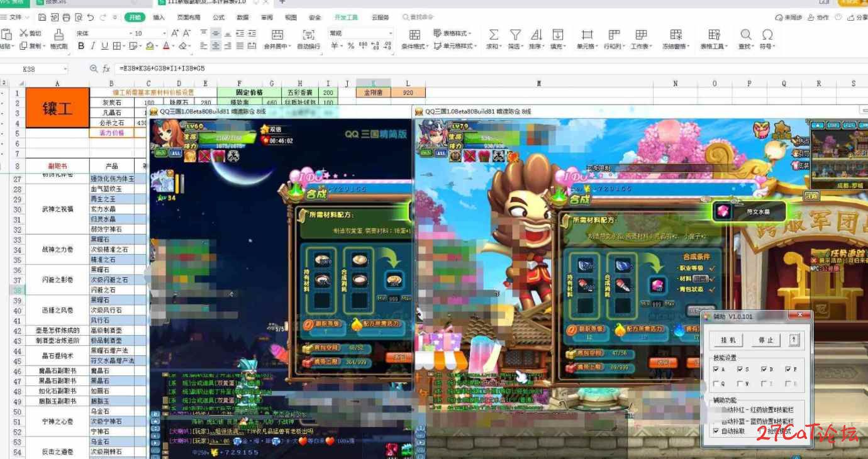Click the 开始 Home tab button
This screenshot has height=459, width=868.
coord(133,18)
